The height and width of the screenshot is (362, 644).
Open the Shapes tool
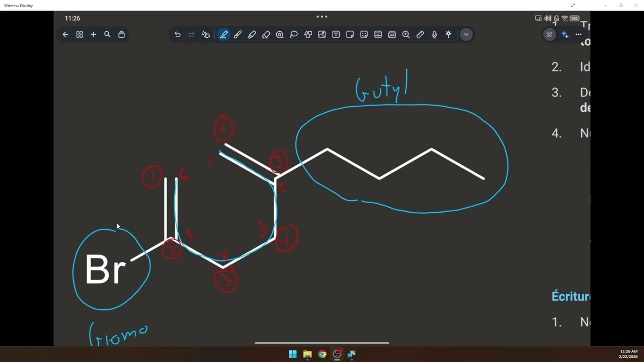coord(308,35)
